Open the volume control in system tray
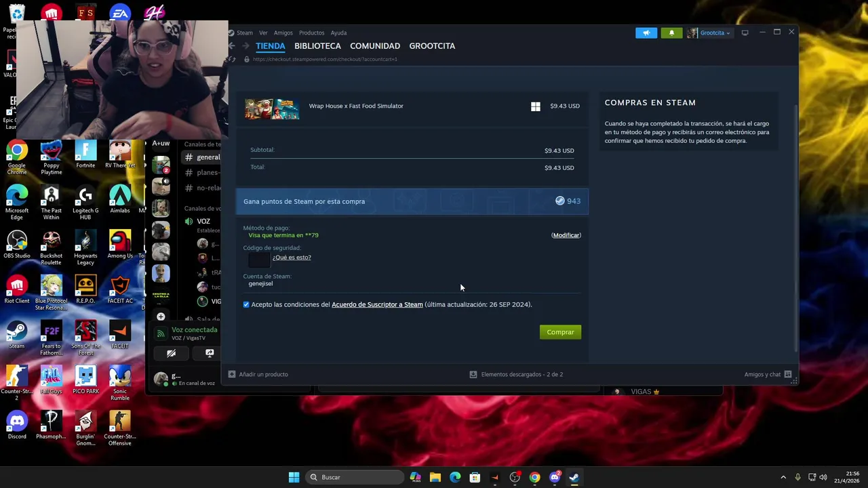 tap(823, 477)
